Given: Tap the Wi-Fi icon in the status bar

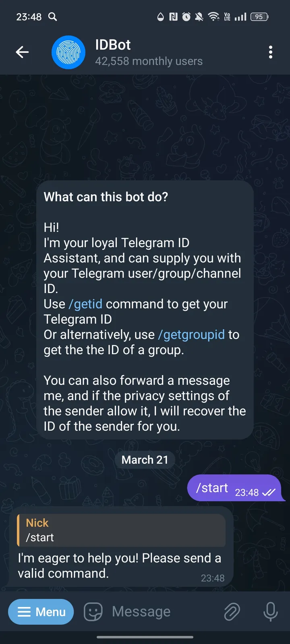Looking at the screenshot, I should 214,17.
